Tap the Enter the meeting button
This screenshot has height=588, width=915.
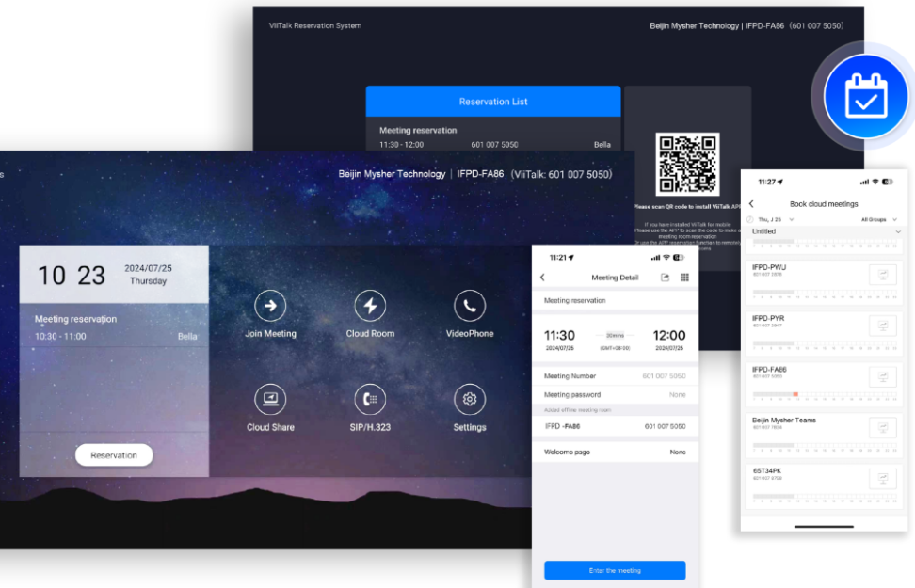615,570
